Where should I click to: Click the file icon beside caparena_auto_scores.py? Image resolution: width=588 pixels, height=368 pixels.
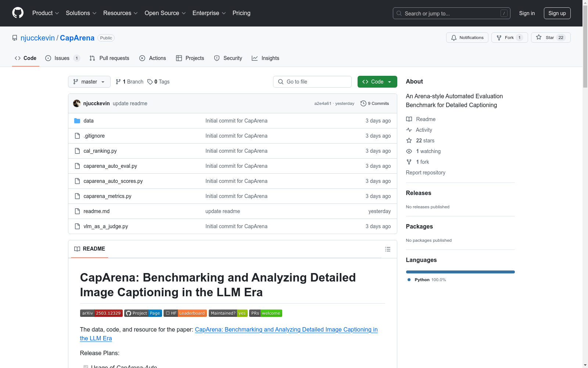(x=77, y=181)
